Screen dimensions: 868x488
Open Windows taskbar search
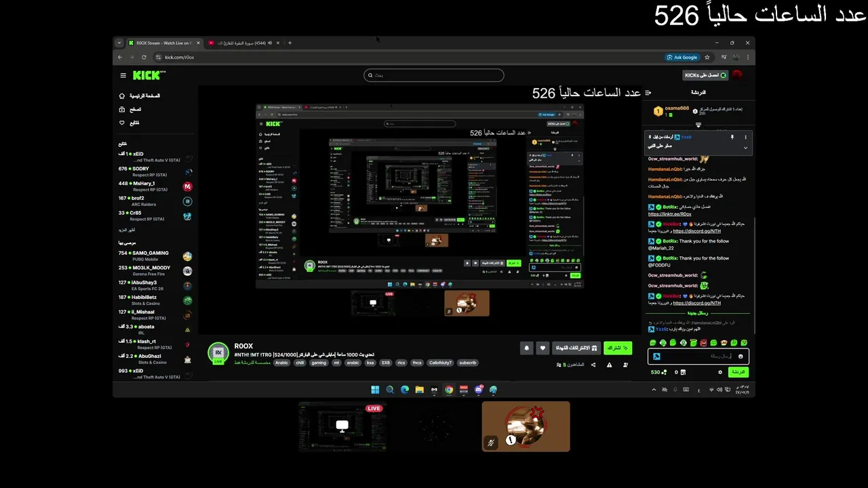tap(390, 390)
